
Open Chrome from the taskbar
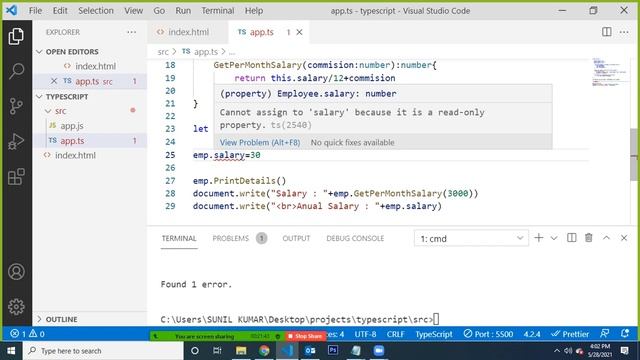click(264, 351)
